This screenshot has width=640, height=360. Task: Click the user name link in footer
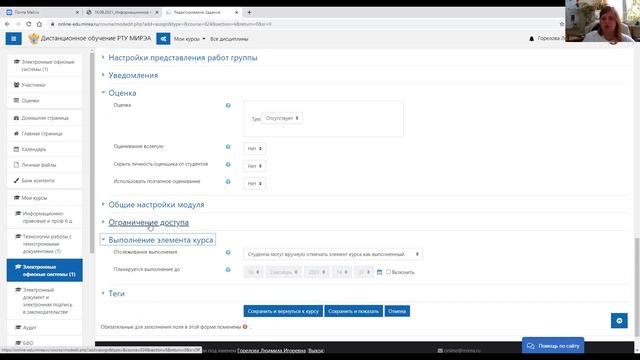(x=271, y=351)
